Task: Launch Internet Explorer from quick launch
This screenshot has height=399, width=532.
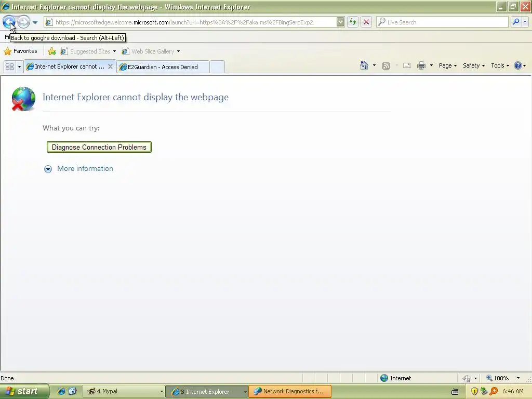Action: [61, 391]
